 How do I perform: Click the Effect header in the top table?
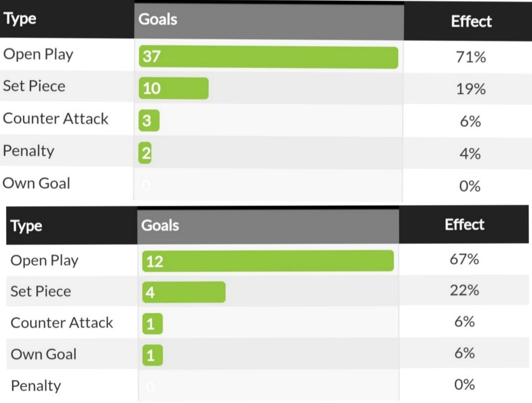pos(471,21)
